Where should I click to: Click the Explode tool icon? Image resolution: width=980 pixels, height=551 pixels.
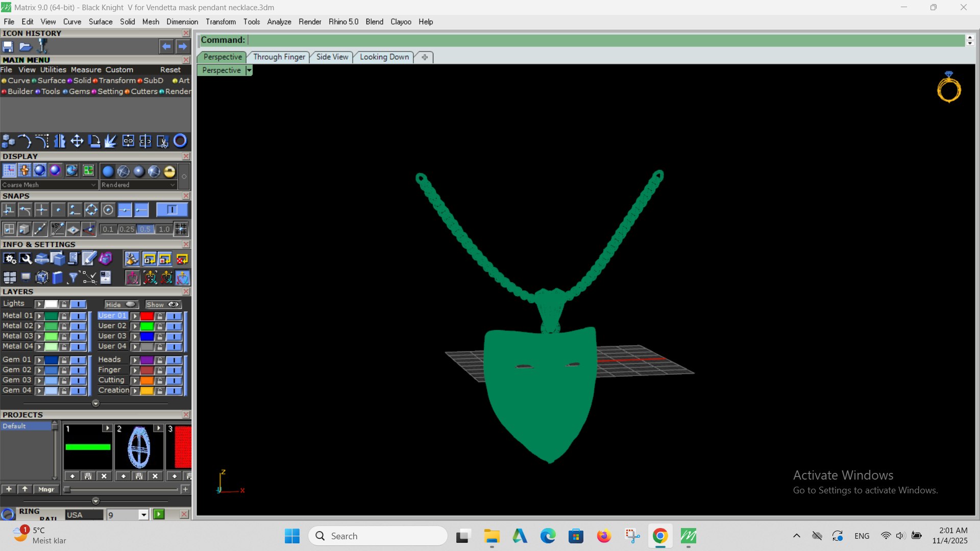click(111, 141)
